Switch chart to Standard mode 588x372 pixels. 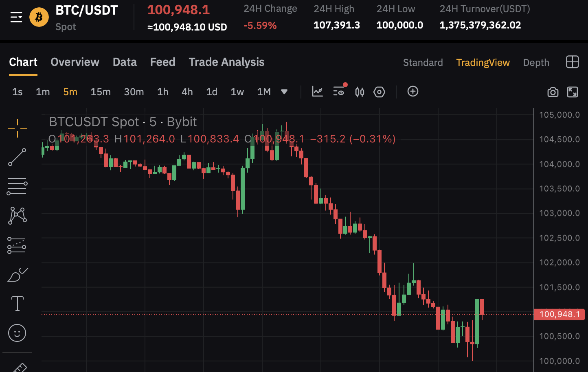click(x=423, y=62)
